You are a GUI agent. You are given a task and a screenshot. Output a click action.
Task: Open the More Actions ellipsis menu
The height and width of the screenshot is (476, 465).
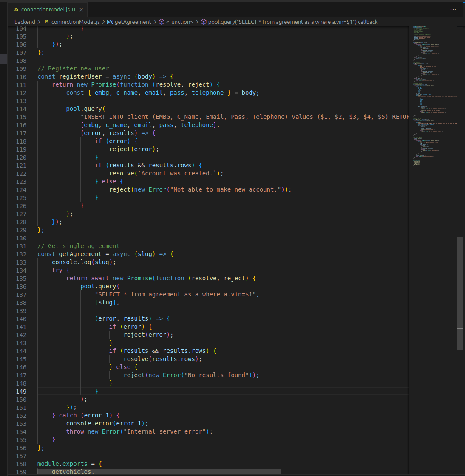[453, 9]
